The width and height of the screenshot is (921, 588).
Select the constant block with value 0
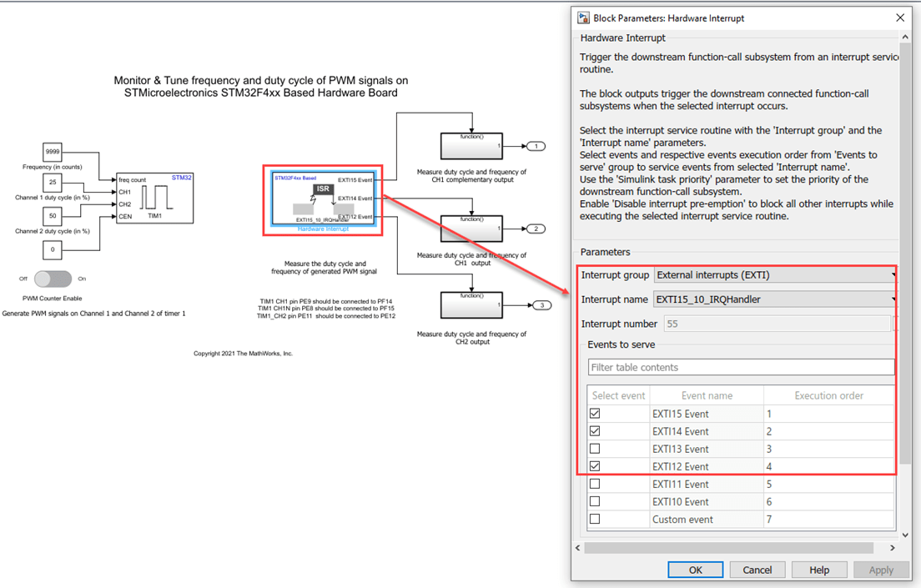click(x=53, y=249)
